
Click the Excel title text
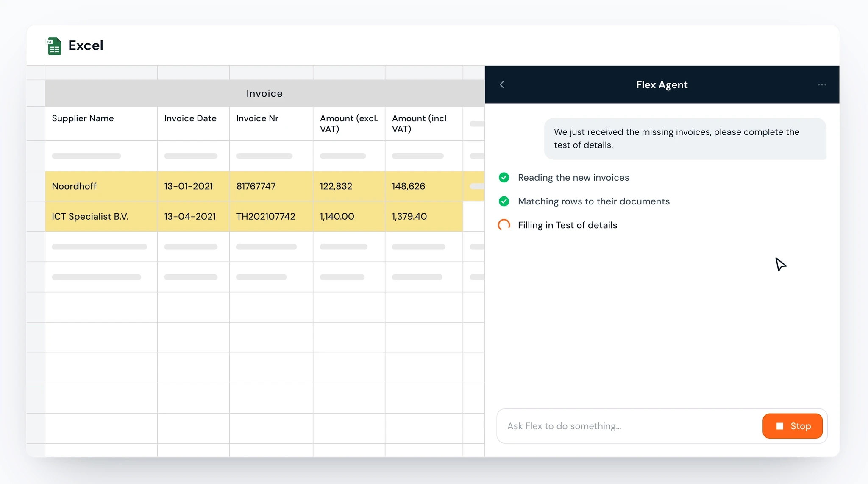(x=86, y=45)
